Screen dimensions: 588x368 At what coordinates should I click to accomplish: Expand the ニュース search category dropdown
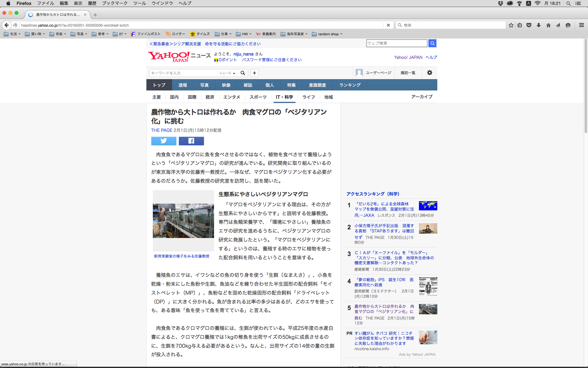coord(227,73)
